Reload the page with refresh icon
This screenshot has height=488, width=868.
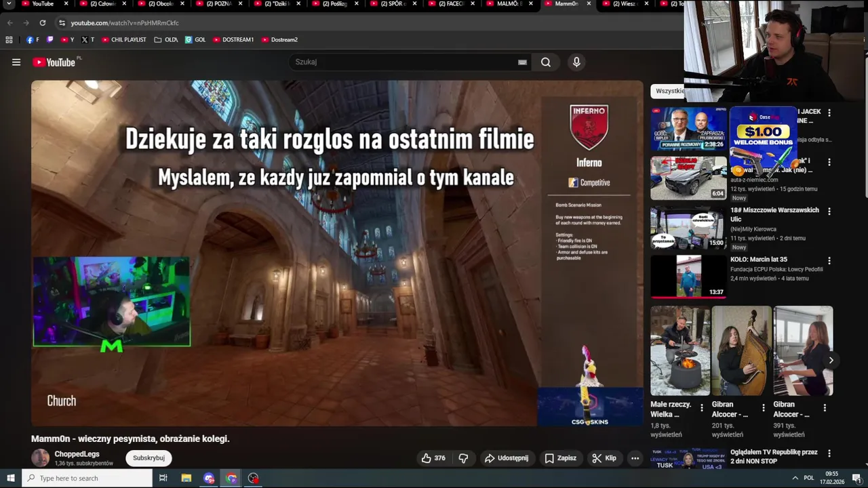tap(42, 23)
